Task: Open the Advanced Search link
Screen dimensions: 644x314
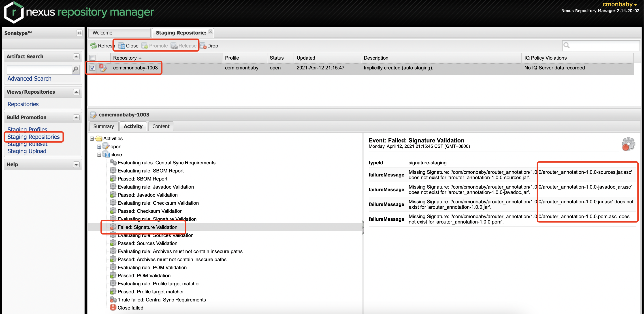Action: (x=29, y=79)
